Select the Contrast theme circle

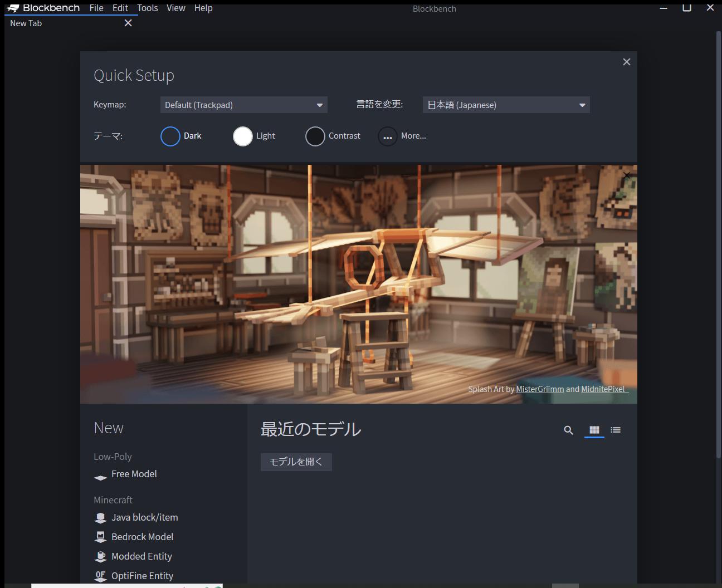(x=315, y=136)
